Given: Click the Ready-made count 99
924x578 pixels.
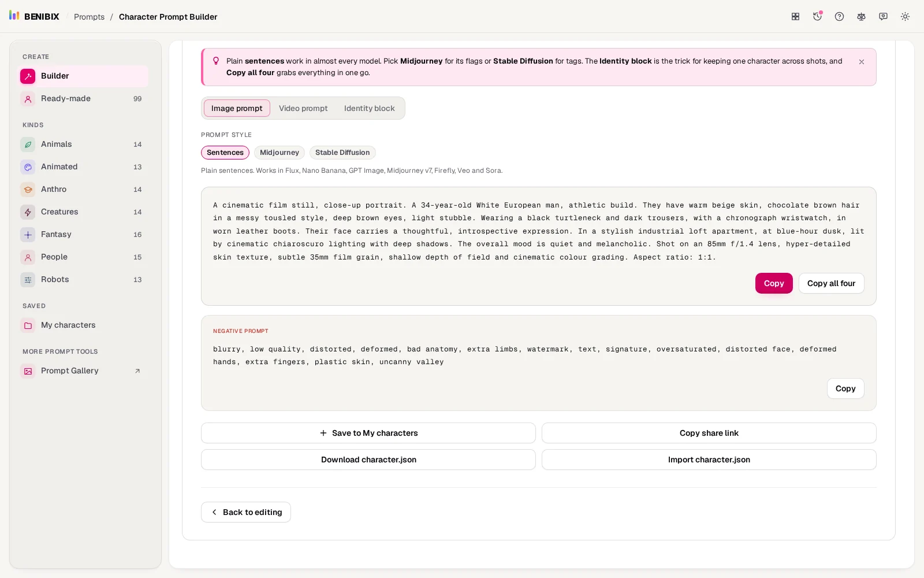Looking at the screenshot, I should [x=137, y=99].
